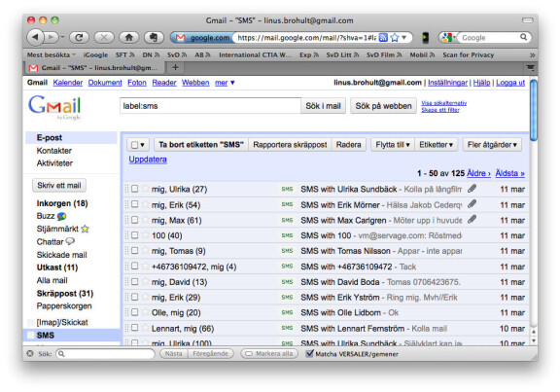Click the bookmarks toolbar icon next to home
This screenshot has width=560, height=392.
pos(154,37)
